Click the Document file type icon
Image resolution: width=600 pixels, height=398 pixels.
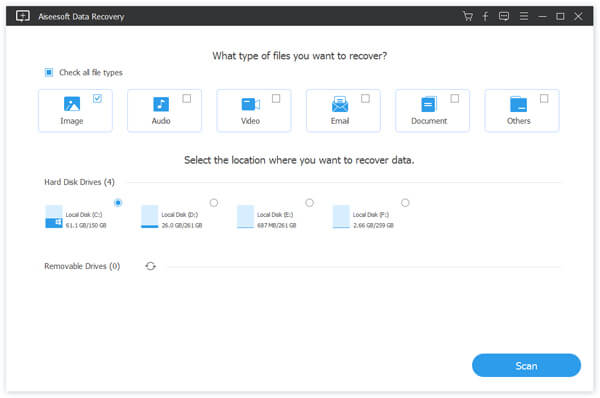(x=429, y=104)
